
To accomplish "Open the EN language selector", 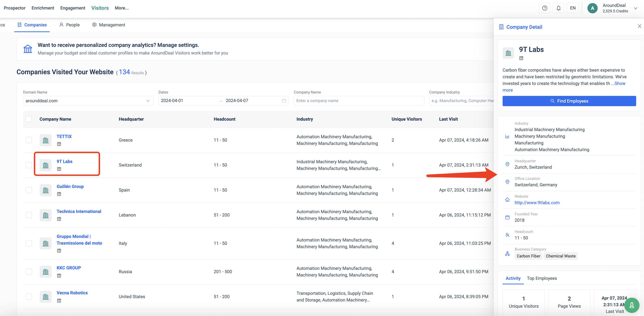I will 572,8.
